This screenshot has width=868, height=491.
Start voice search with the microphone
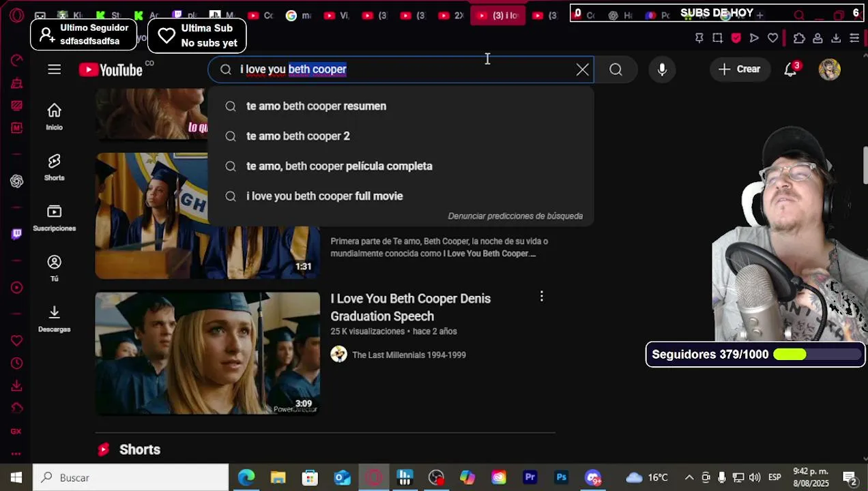coord(662,70)
